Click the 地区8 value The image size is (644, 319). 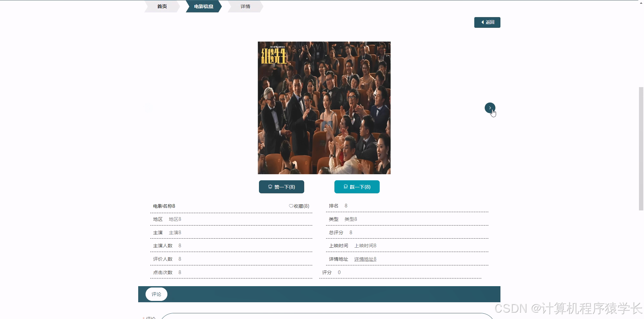pos(175,219)
